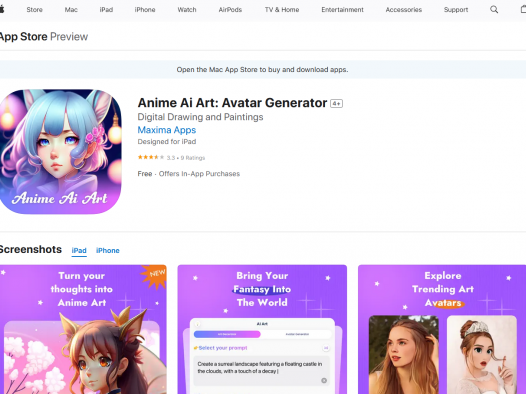Open the Support menu
Viewport: 526px width, 394px height.
456,10
